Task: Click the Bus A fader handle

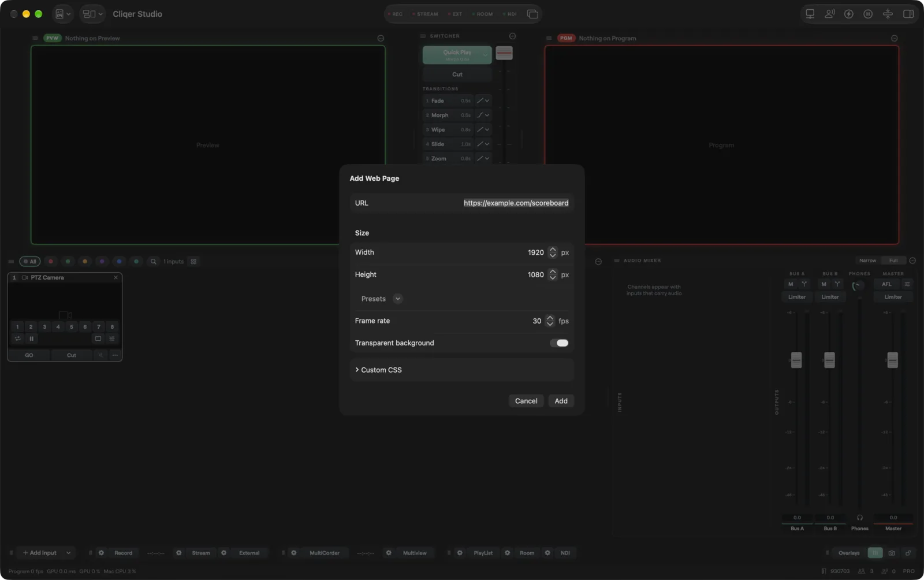Action: pos(796,360)
